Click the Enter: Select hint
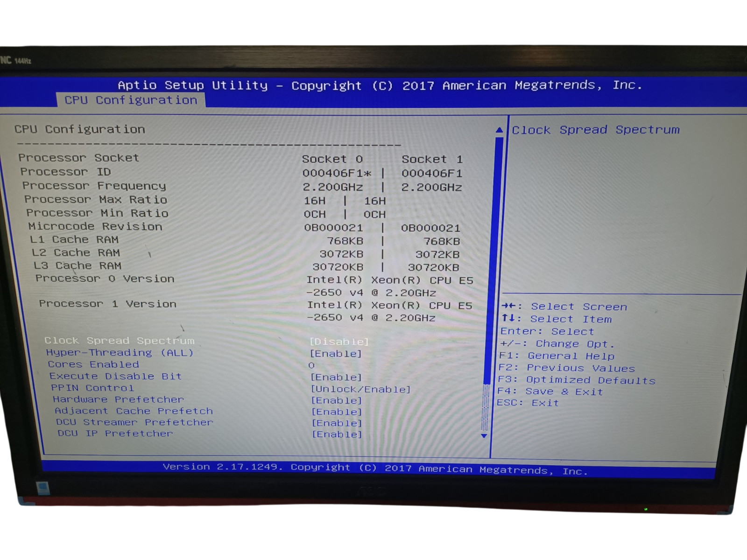Image resolution: width=747 pixels, height=560 pixels. coord(547,331)
